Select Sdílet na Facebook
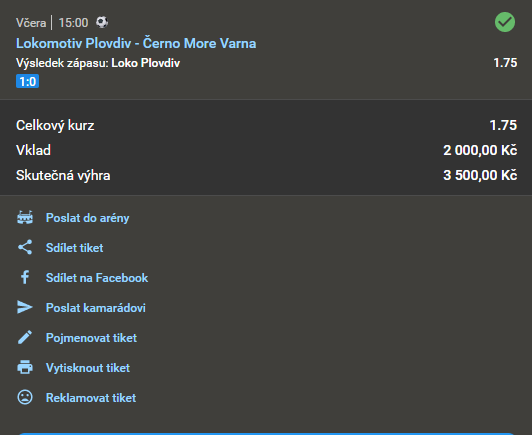This screenshot has height=435, width=532. [97, 278]
